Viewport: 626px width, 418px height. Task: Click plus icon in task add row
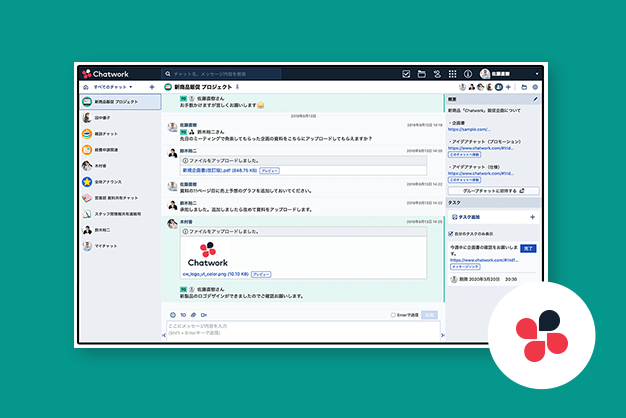pyautogui.click(x=532, y=217)
